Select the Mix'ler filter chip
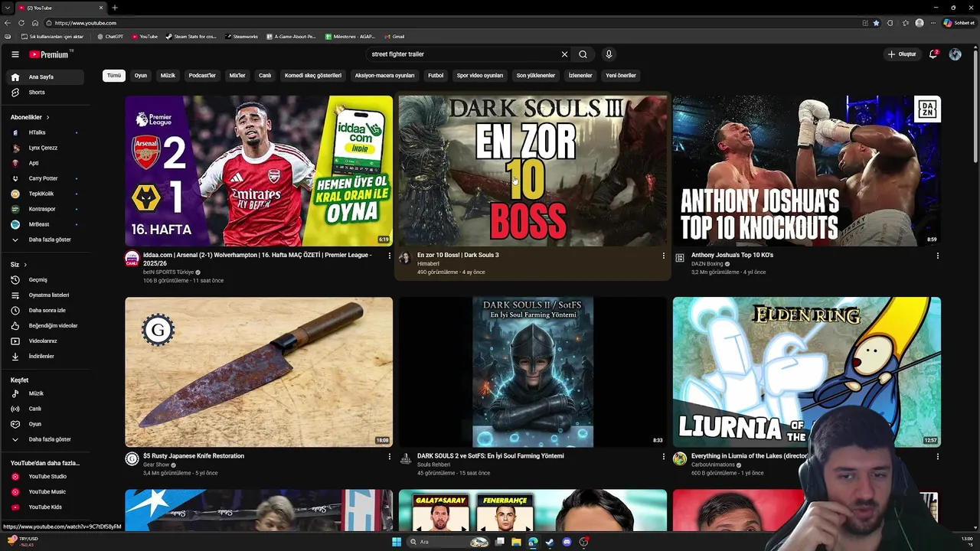Viewport: 980px width, 551px height. click(x=237, y=76)
